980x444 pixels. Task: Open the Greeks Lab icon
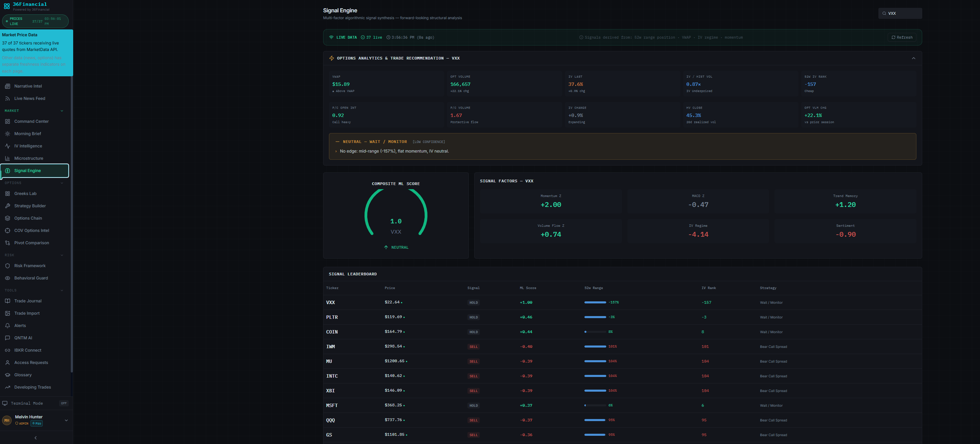pos(8,194)
